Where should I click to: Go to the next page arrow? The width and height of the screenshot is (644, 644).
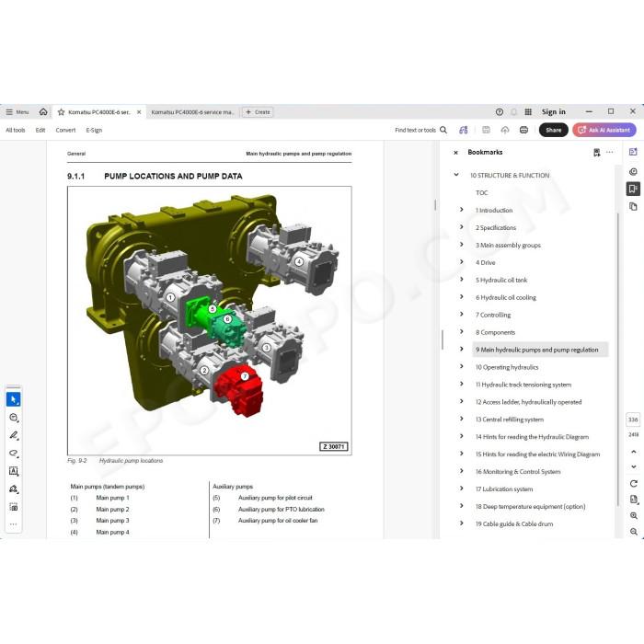click(x=633, y=467)
